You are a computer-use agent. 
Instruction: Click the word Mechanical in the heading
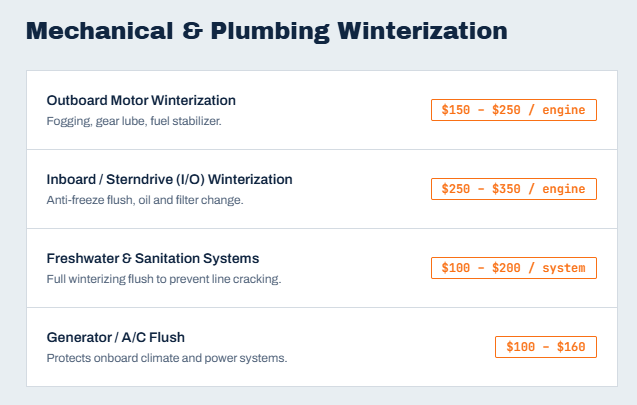(100, 31)
